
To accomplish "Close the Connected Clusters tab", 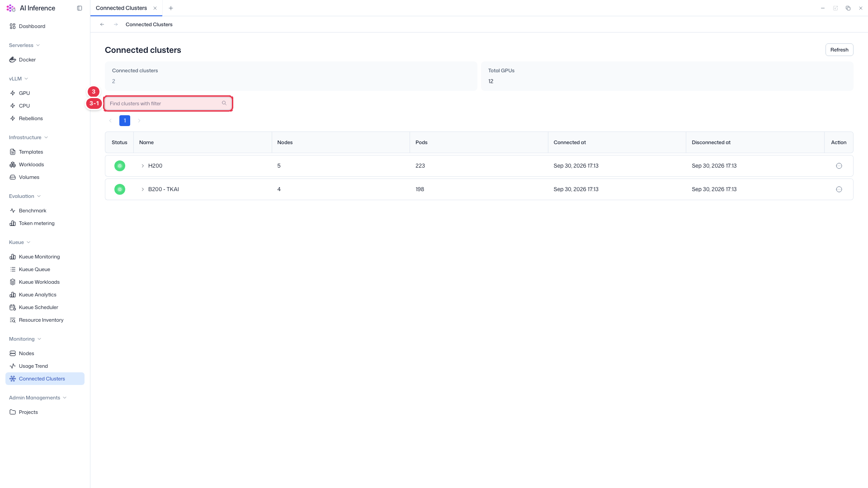I will point(155,8).
